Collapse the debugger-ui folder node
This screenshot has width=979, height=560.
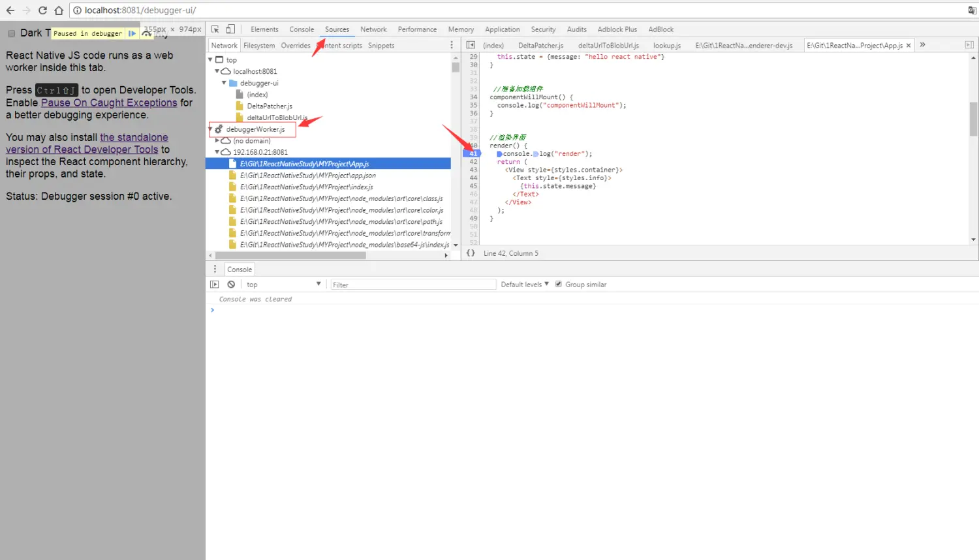coord(224,83)
